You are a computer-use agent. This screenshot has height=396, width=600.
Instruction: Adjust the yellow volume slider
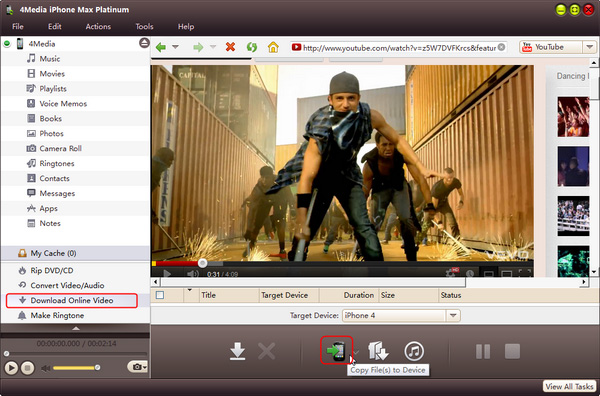point(76,368)
